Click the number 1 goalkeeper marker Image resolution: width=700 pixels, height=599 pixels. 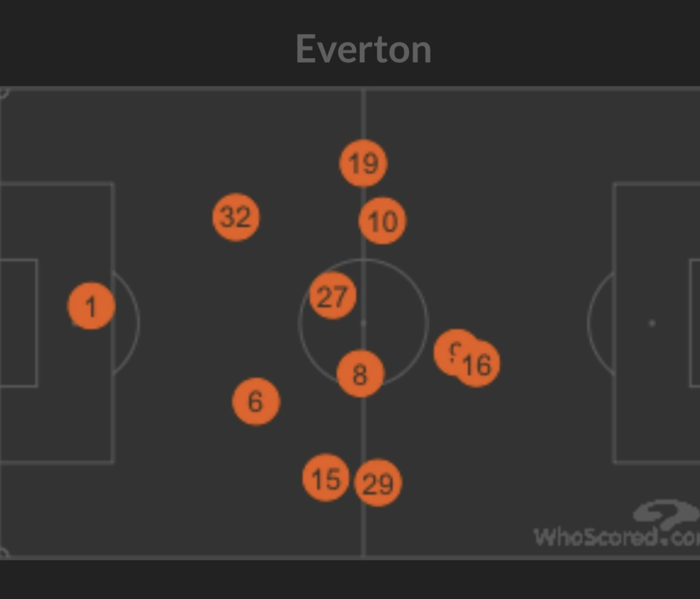click(x=91, y=306)
